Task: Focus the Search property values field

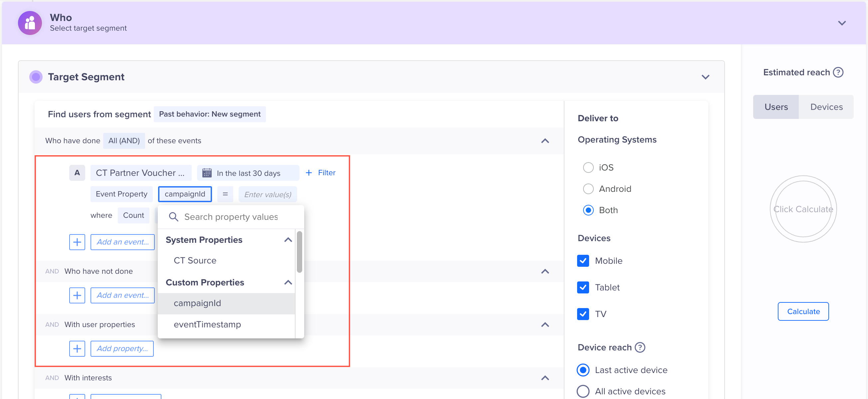Action: [231, 217]
